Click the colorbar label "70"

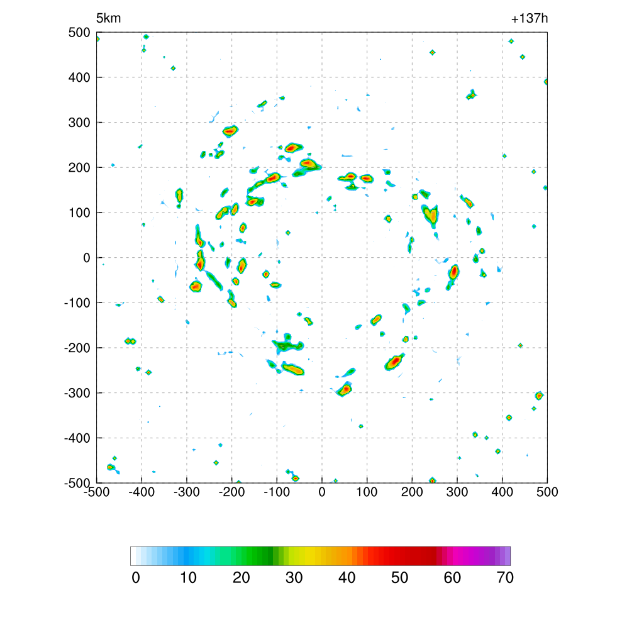tap(505, 578)
